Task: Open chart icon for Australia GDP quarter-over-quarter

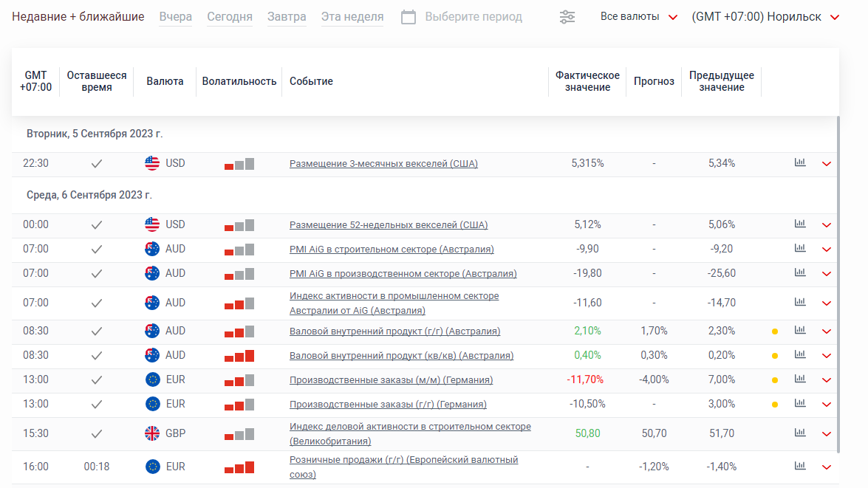Action: tap(800, 354)
